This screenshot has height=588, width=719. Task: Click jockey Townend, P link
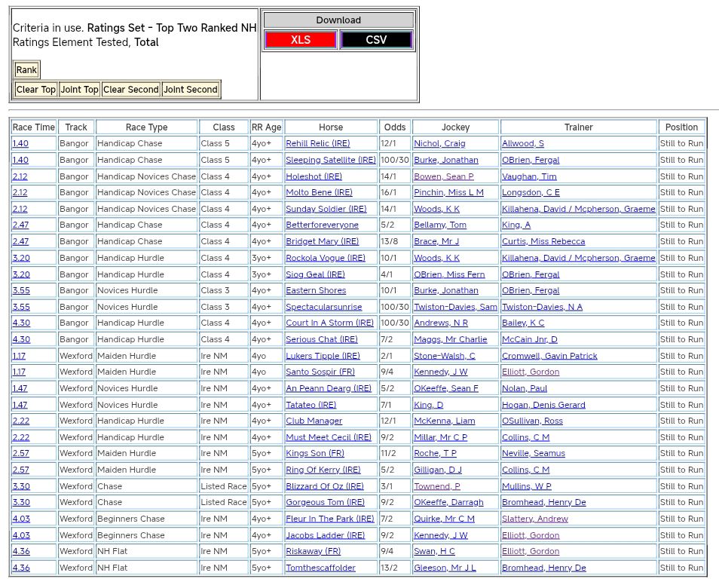(x=436, y=486)
